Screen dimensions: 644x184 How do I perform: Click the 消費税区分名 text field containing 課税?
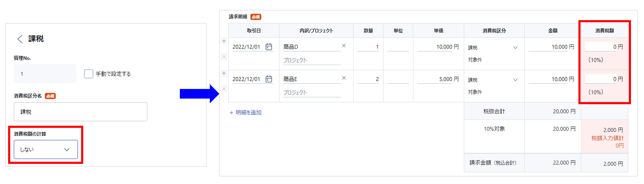click(x=80, y=112)
